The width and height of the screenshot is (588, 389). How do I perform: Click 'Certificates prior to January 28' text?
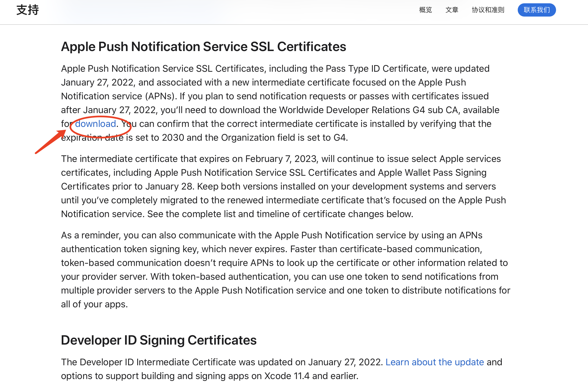point(127,186)
